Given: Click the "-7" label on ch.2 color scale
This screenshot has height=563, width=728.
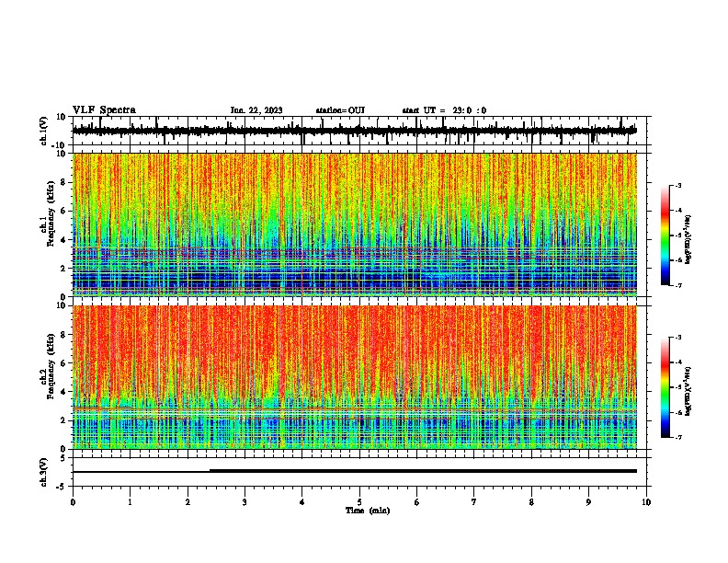Looking at the screenshot, I should [678, 437].
